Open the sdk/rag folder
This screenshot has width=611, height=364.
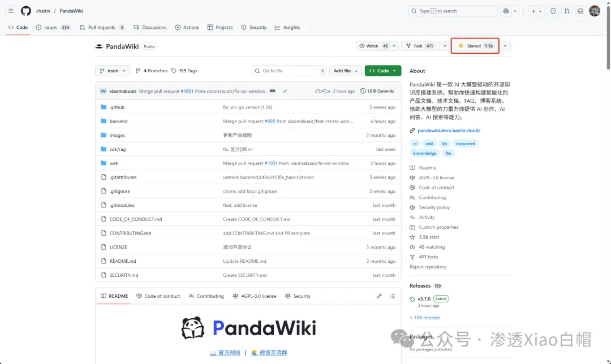[118, 149]
